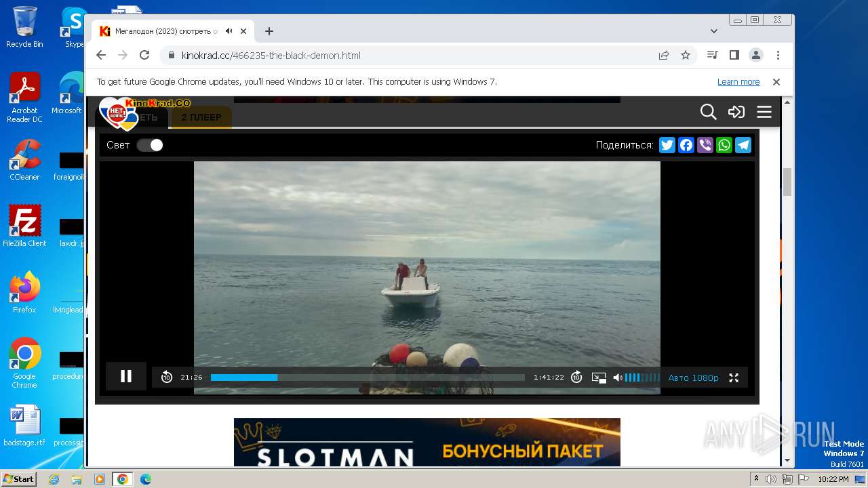Image resolution: width=868 pixels, height=488 pixels.
Task: Enter fullscreen video mode
Action: [734, 378]
